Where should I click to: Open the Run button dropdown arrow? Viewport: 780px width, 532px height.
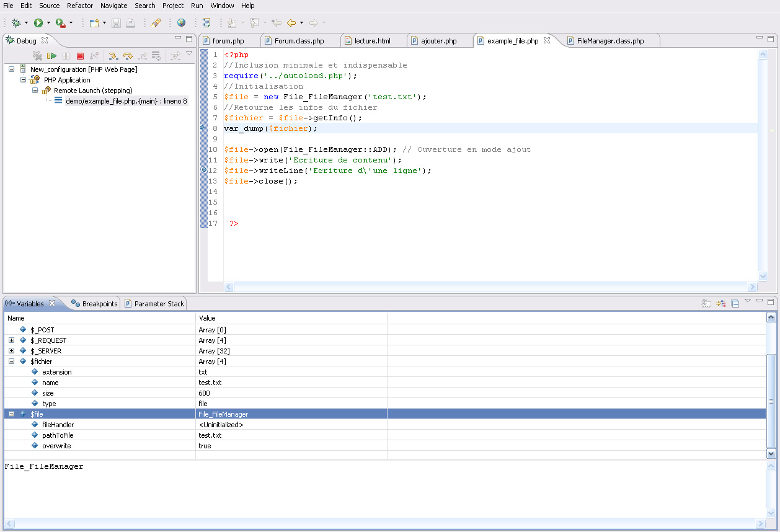point(48,23)
